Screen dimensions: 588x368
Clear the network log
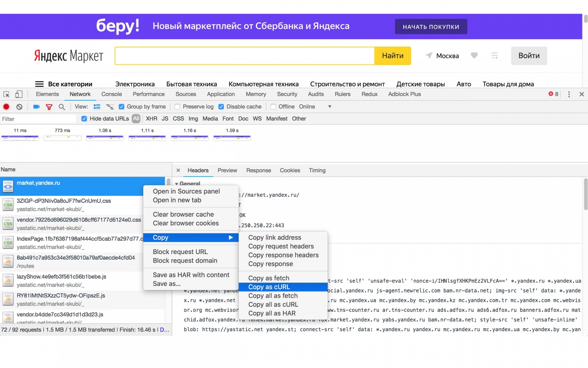pos(19,107)
